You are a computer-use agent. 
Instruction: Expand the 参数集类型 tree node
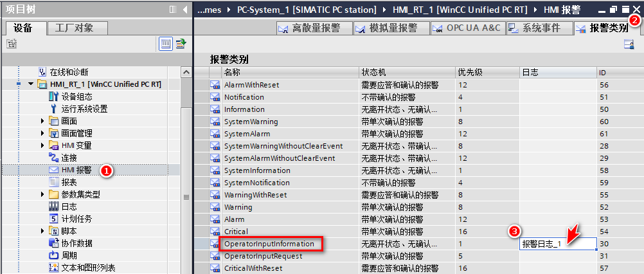tap(42, 194)
